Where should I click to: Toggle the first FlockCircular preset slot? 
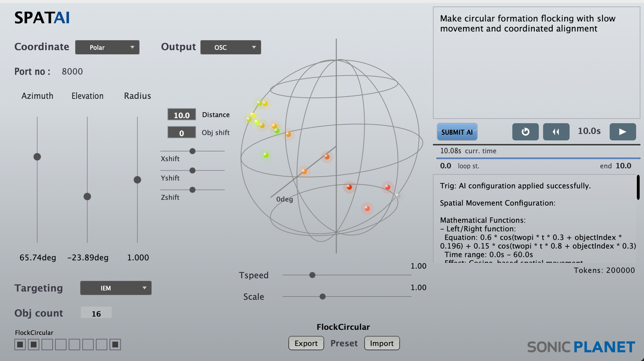pos(20,344)
